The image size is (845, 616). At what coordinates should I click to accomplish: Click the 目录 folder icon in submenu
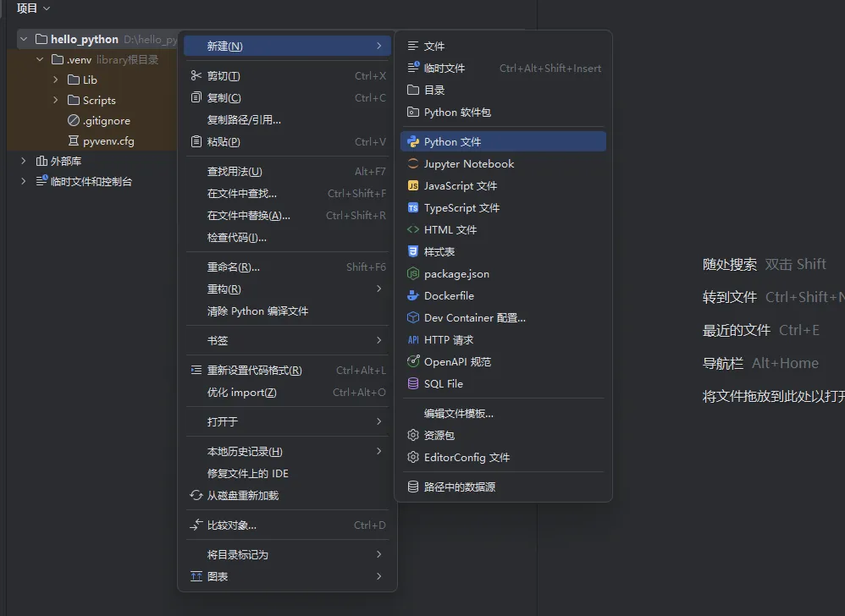point(413,90)
